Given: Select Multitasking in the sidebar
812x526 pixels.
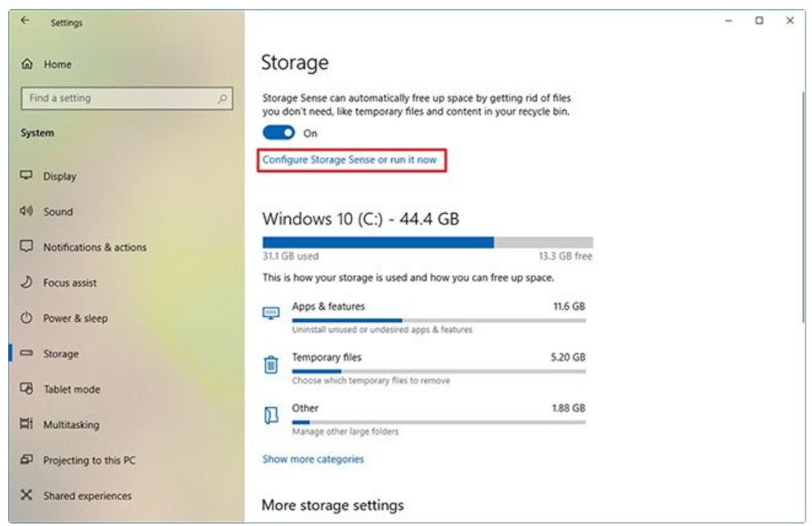Looking at the screenshot, I should (71, 425).
